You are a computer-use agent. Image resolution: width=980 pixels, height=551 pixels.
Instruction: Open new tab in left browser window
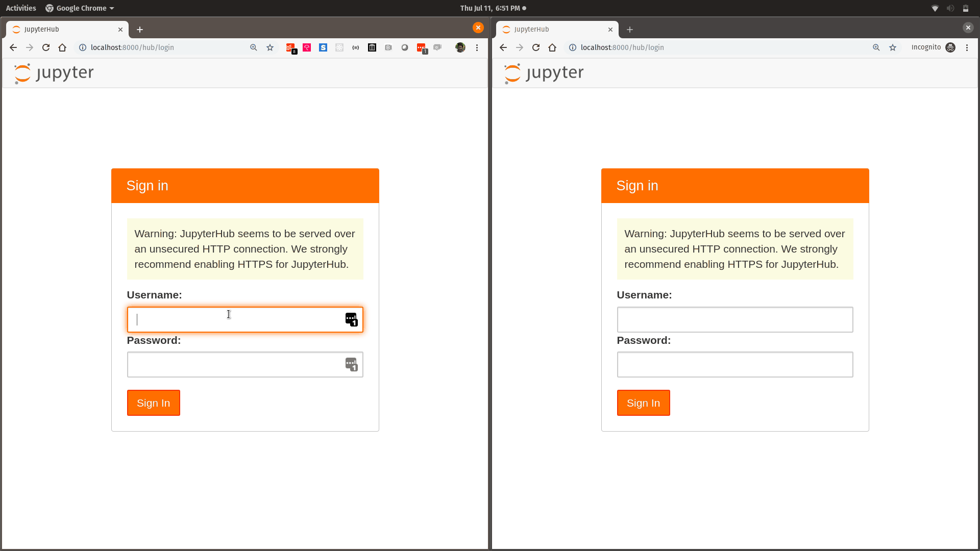140,30
